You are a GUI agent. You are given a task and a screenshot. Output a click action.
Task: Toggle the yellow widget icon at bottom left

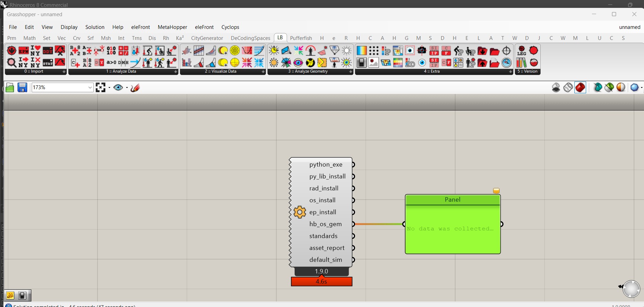[10, 295]
